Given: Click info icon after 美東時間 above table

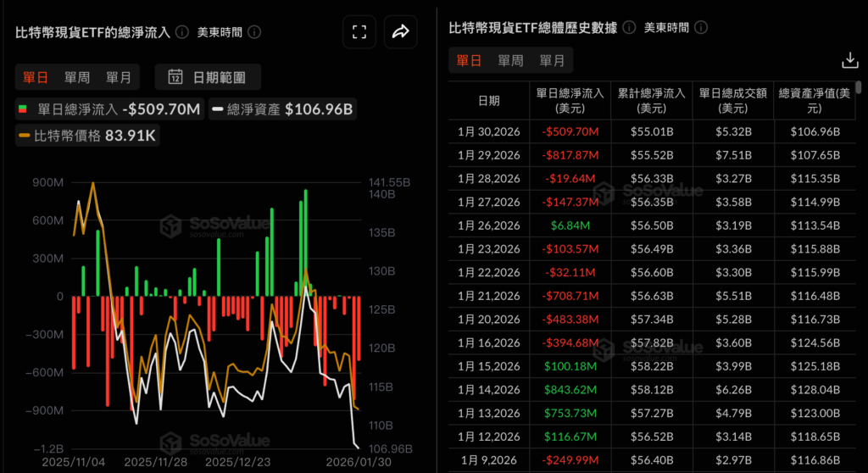Looking at the screenshot, I should pos(701,27).
